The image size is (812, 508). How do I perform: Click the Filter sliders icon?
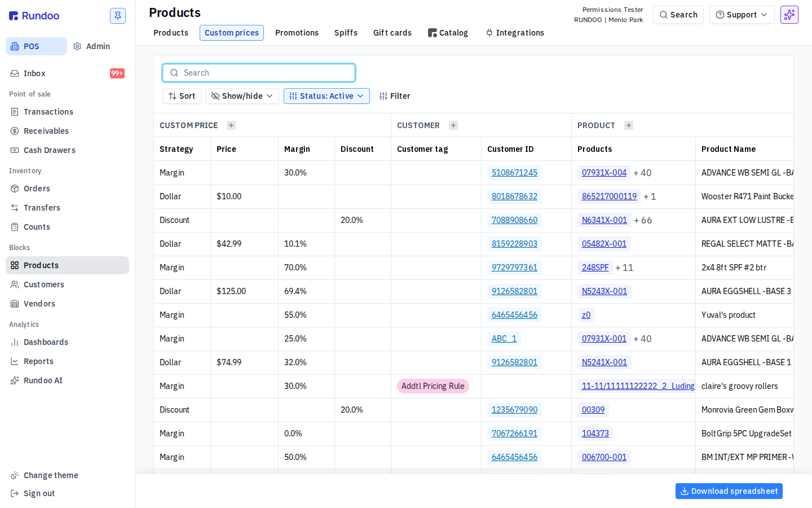point(383,96)
